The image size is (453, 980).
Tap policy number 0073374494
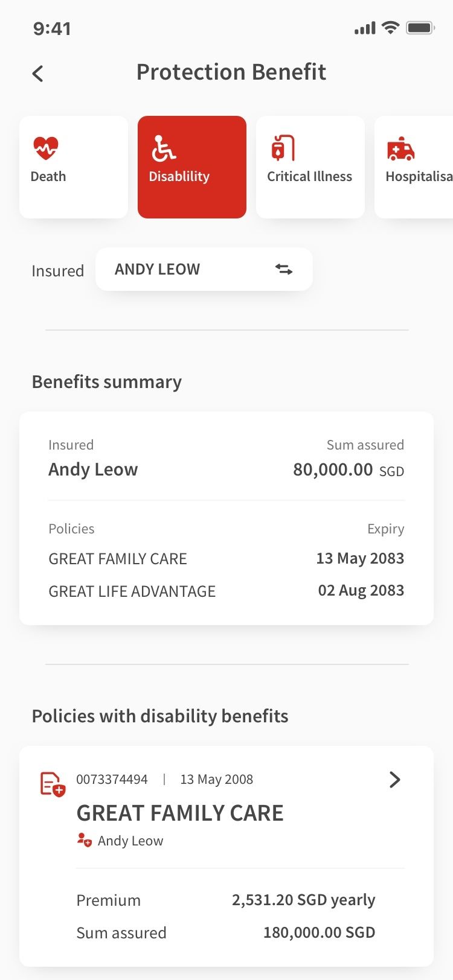coord(112,779)
